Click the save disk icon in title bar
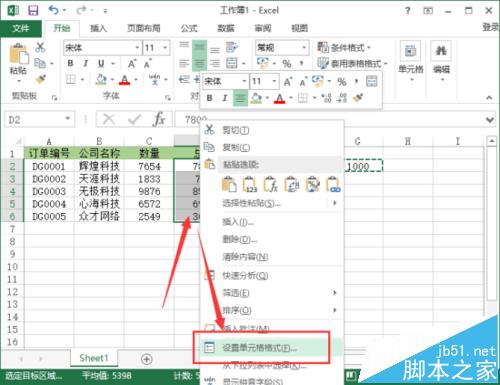500x385 pixels. click(33, 10)
